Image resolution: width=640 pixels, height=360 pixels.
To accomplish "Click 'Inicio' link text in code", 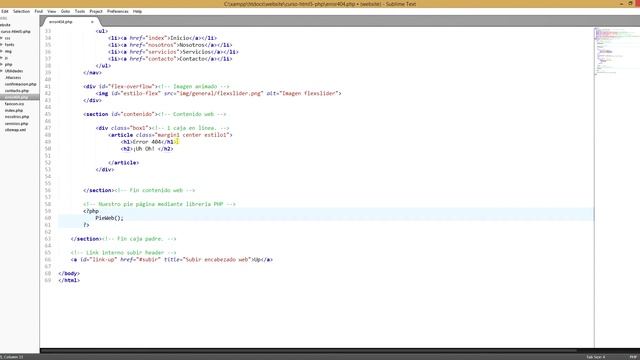I will coord(180,38).
